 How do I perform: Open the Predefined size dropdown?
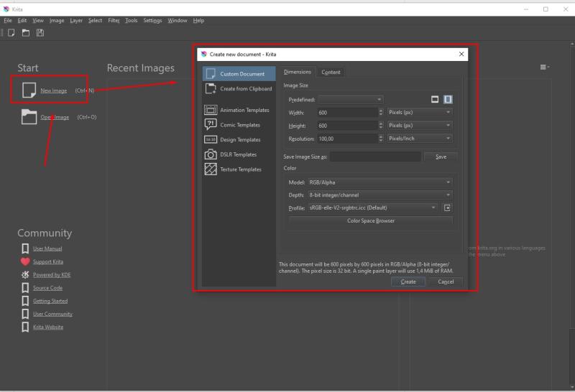(351, 99)
